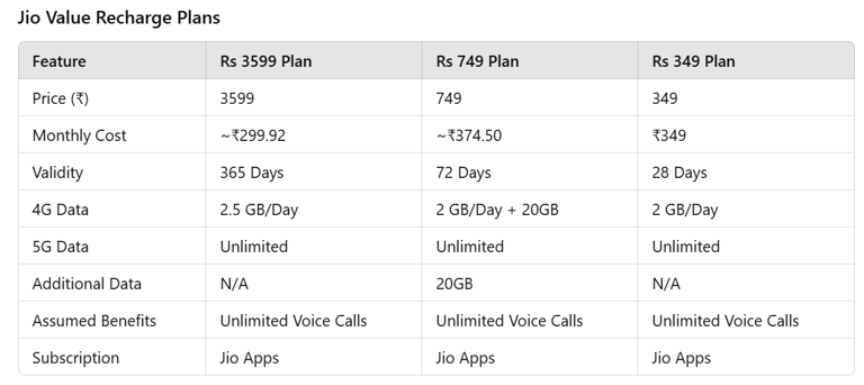Viewport: 864px width, 385px height.
Task: Select the 365 Days validity cell
Action: point(252,172)
